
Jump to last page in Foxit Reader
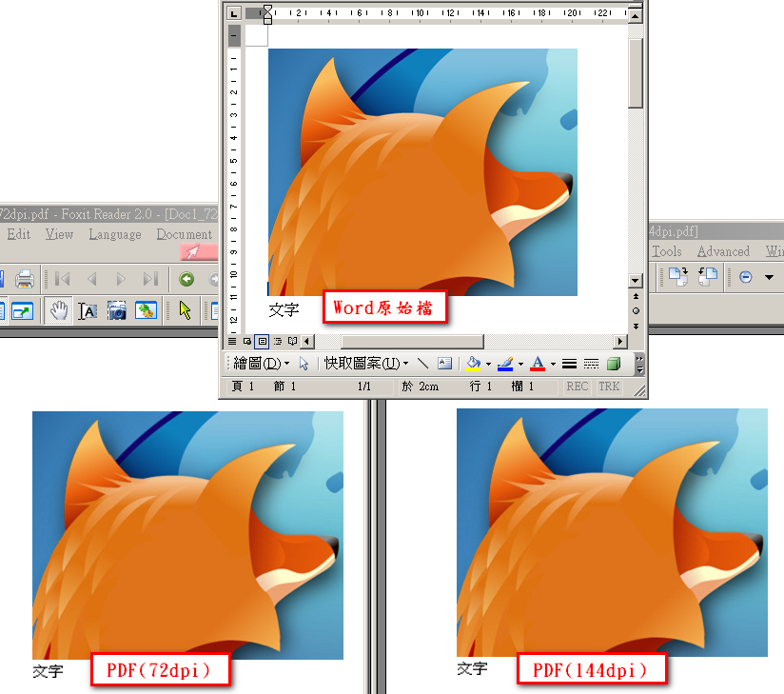[150, 279]
